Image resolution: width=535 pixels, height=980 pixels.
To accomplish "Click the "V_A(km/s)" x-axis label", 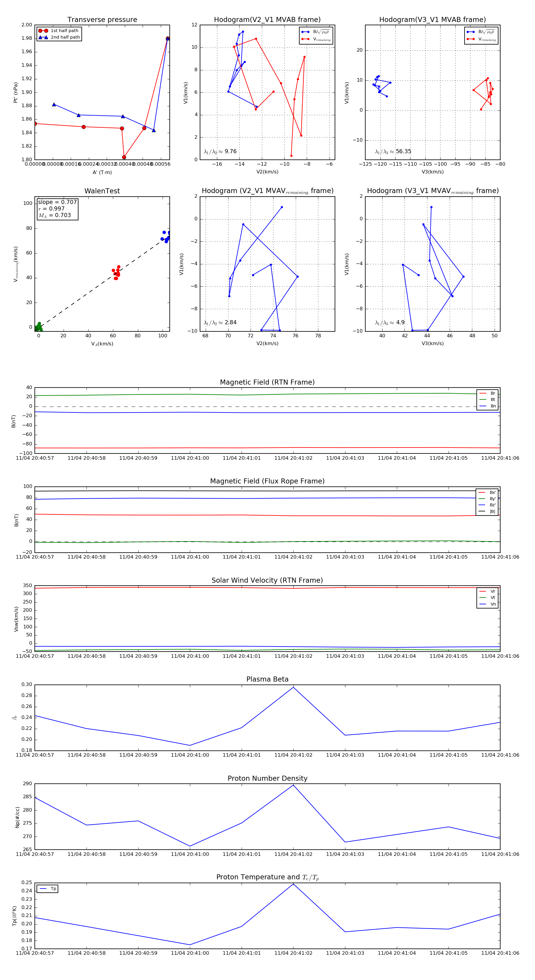I will point(102,344).
